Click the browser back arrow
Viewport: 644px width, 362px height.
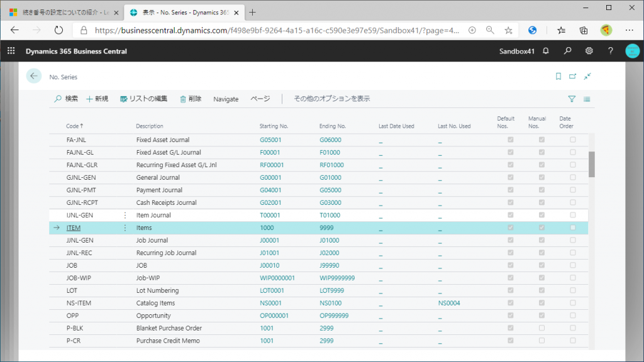click(15, 30)
